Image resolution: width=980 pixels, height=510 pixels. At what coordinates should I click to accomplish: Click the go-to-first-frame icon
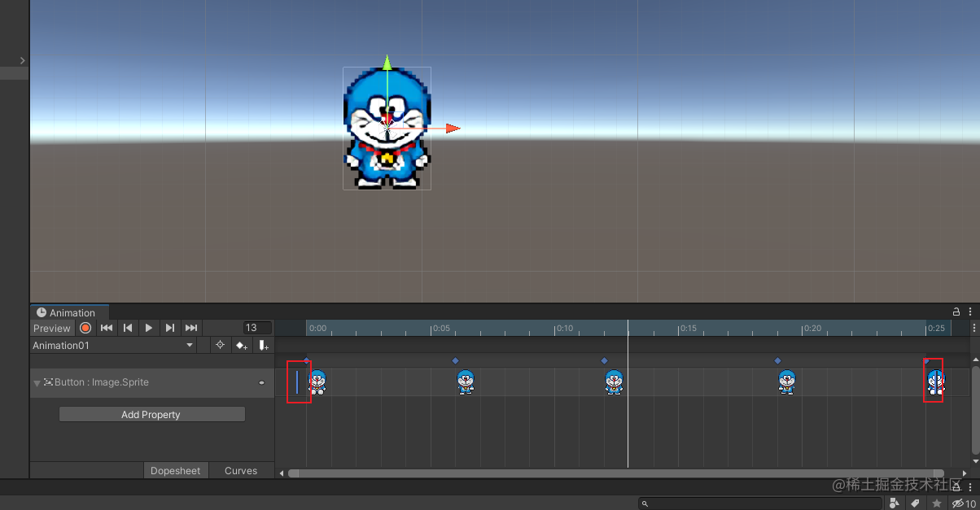pyautogui.click(x=107, y=328)
